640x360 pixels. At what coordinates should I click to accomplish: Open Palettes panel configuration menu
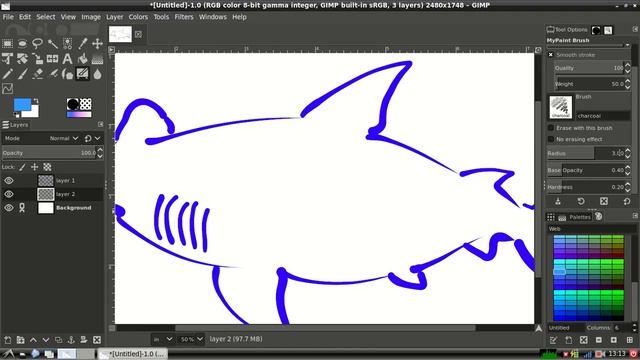click(635, 216)
